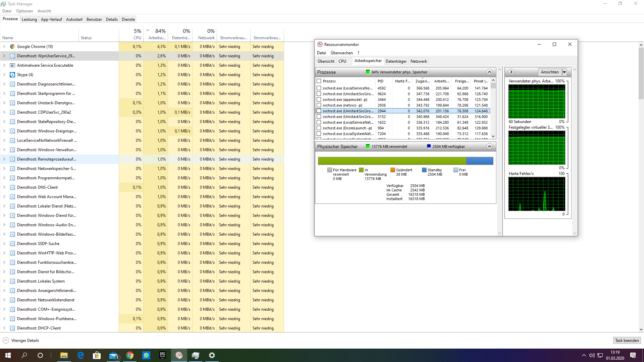Open the volume speaker icon in system tray

click(x=592, y=356)
